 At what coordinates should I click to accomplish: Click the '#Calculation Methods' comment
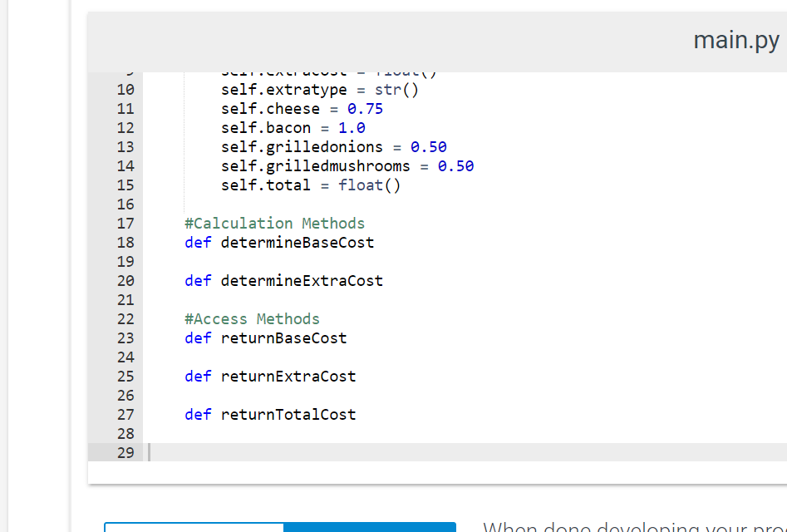[x=274, y=224]
